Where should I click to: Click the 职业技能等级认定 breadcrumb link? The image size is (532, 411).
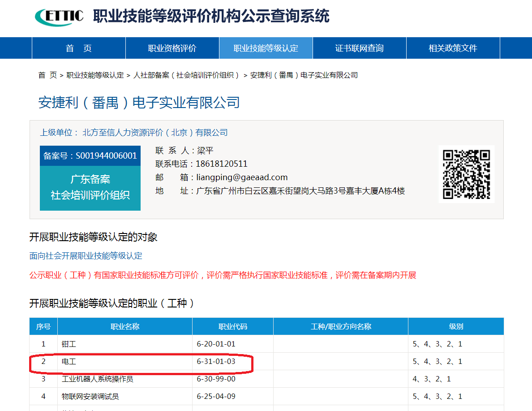pos(95,75)
